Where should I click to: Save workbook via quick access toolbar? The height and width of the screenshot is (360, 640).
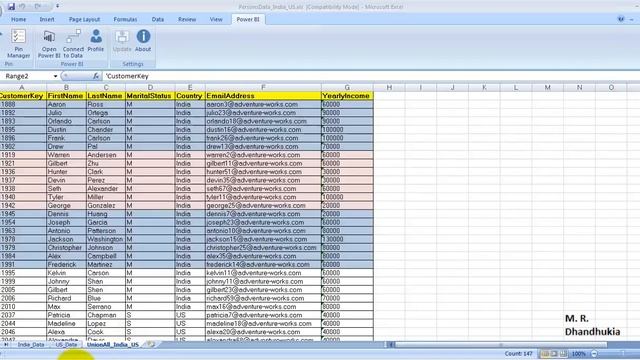11,7
